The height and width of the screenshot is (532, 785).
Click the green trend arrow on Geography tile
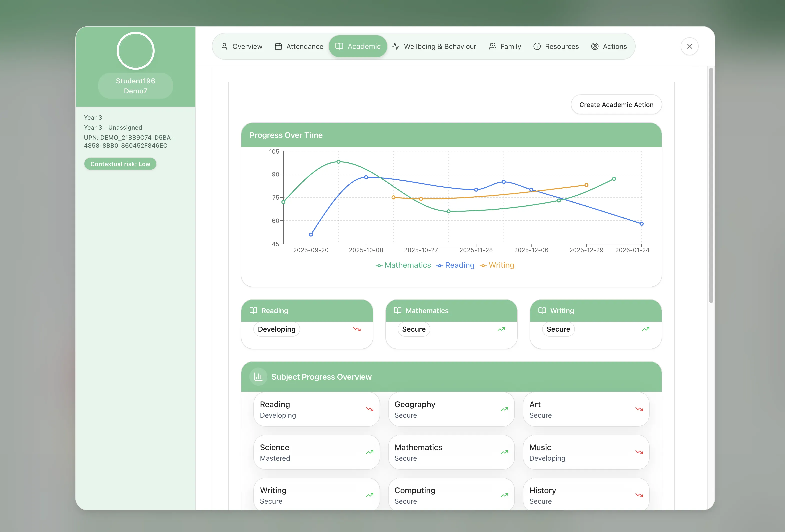504,409
